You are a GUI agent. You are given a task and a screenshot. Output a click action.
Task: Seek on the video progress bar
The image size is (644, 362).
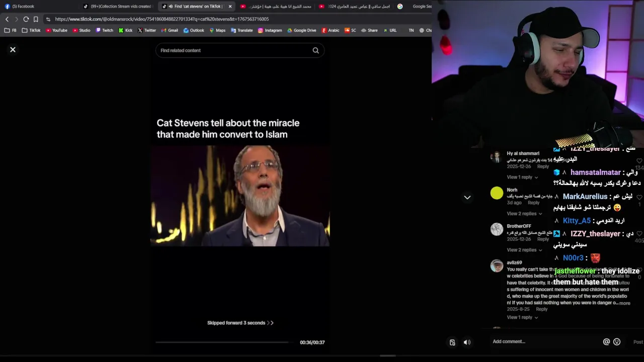tap(225, 342)
